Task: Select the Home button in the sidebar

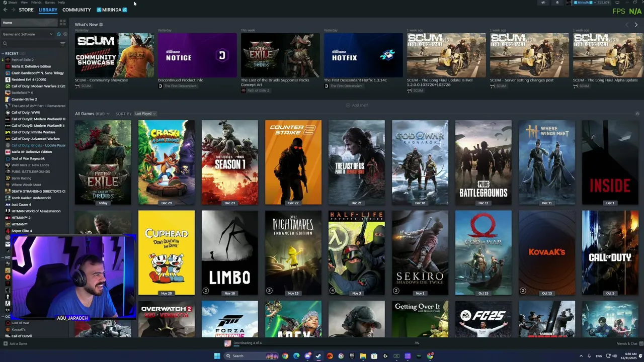Action: pos(29,23)
